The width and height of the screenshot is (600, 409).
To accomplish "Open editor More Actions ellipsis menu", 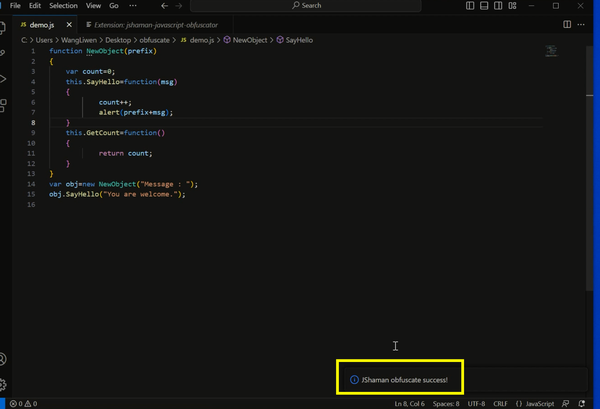I will (581, 24).
